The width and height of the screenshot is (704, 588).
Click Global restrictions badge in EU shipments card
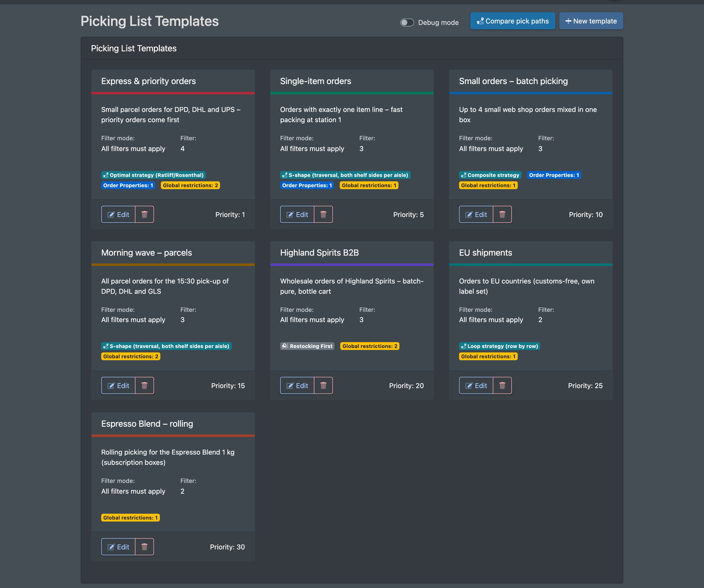(488, 356)
